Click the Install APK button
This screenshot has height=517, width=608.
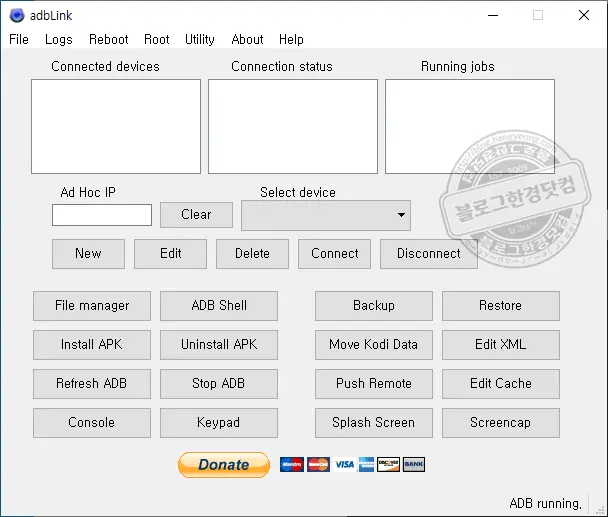[x=92, y=344]
